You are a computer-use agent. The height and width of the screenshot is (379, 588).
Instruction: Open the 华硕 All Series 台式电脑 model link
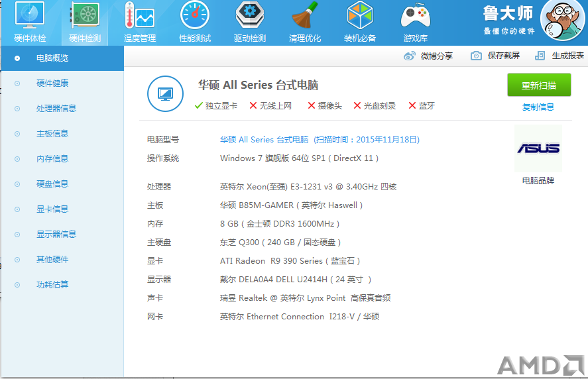tap(320, 140)
